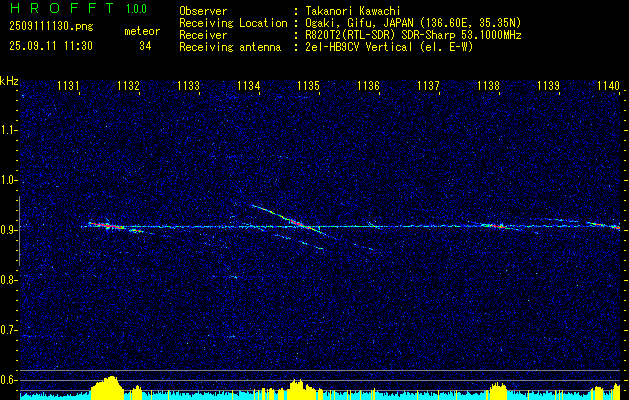Click the date stamp 25.09.11 11:30
Image resolution: width=629 pixels, height=400 pixels.
click(51, 46)
